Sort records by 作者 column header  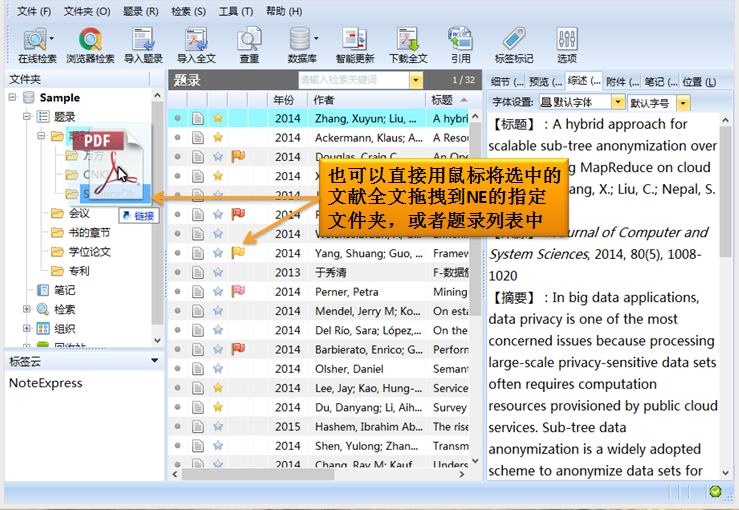368,100
